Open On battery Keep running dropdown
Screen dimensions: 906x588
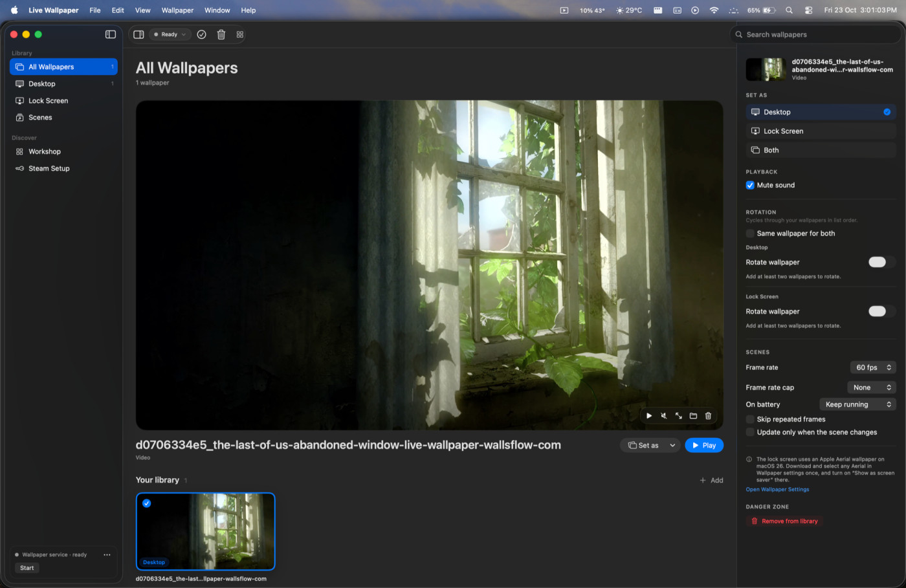[857, 404]
